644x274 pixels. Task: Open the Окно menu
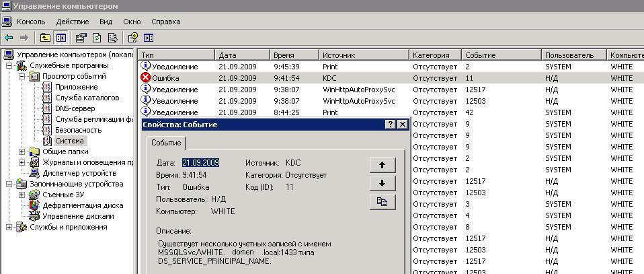(132, 22)
